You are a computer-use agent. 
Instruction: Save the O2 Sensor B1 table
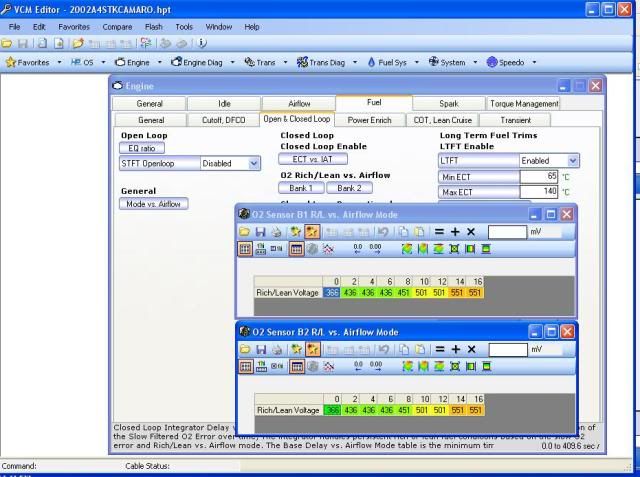(x=261, y=232)
